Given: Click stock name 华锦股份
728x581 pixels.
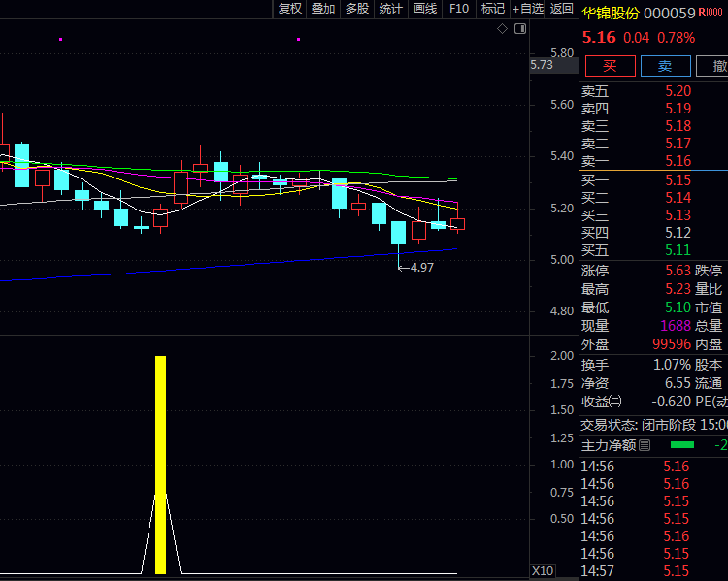Looking at the screenshot, I should point(611,14).
